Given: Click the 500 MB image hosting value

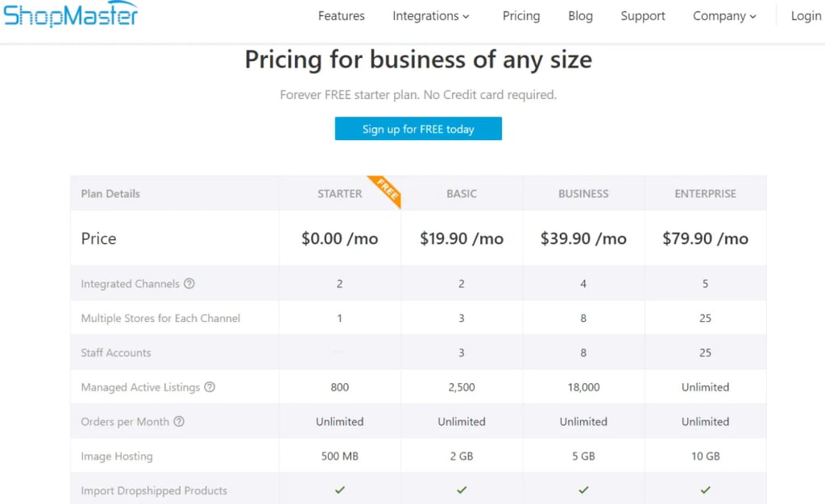Looking at the screenshot, I should (x=339, y=456).
